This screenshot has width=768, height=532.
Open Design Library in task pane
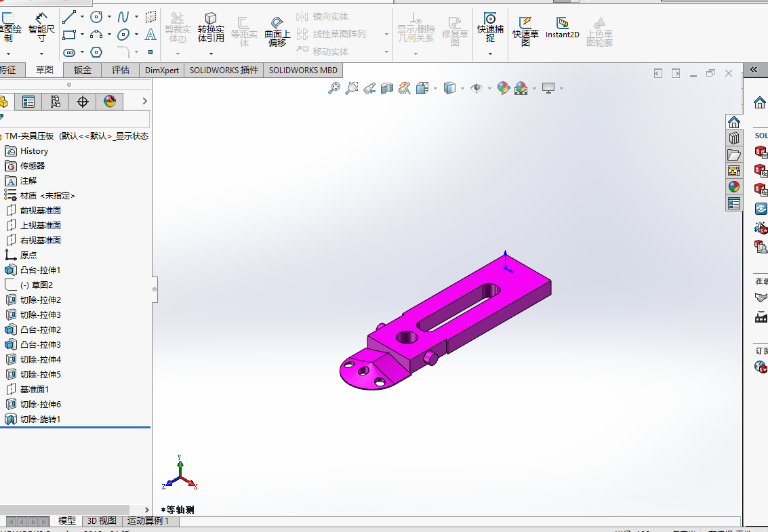[x=733, y=138]
